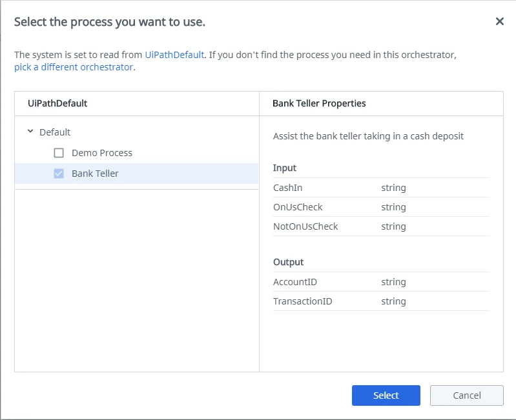
Task: Click the OnUsCheck input name
Action: point(298,207)
